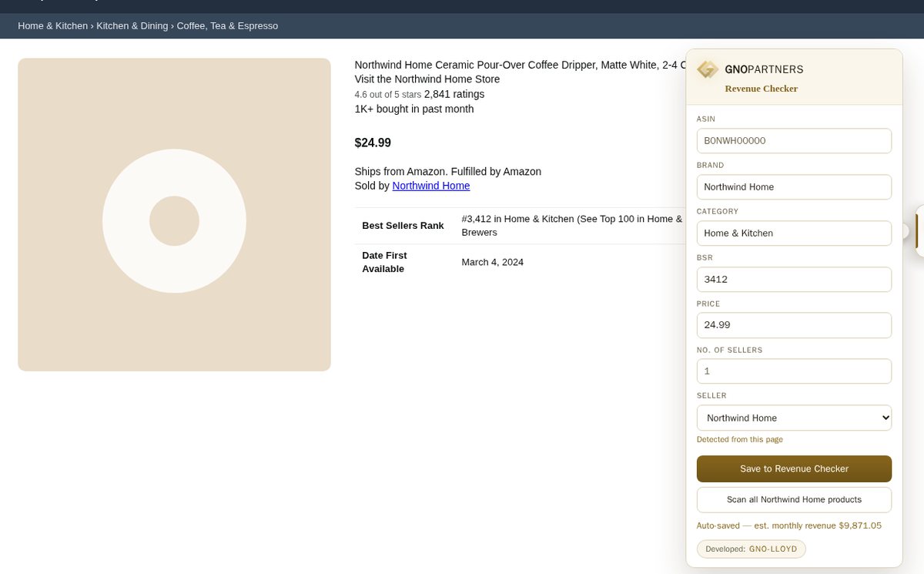Image resolution: width=924 pixels, height=574 pixels.
Task: Click the product title 'Northwind Home Ceramic Pour-Over'
Action: [520, 65]
